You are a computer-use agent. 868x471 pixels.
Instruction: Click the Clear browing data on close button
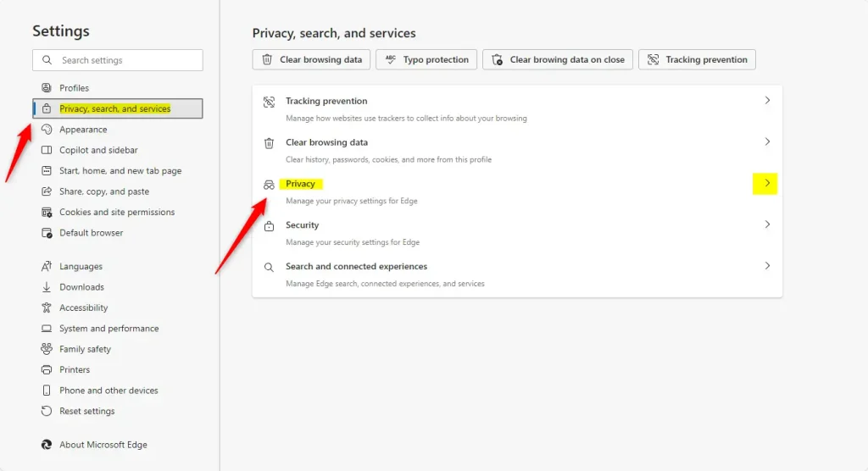click(558, 59)
